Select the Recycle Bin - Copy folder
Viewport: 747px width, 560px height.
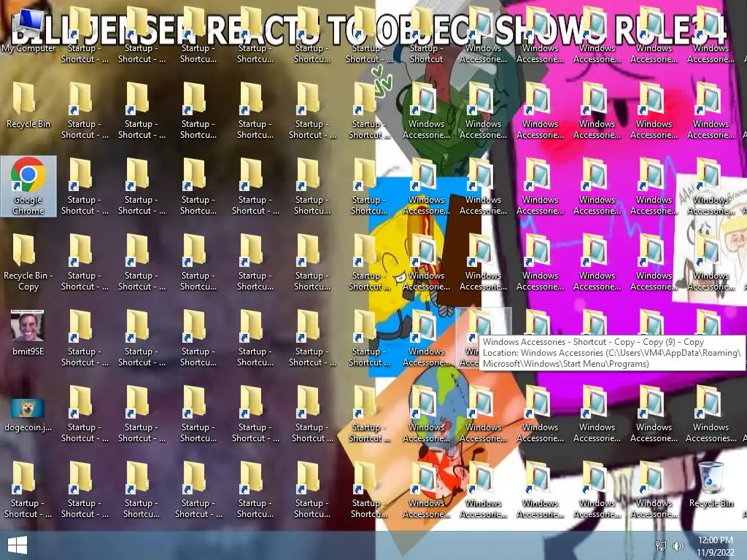(28, 262)
